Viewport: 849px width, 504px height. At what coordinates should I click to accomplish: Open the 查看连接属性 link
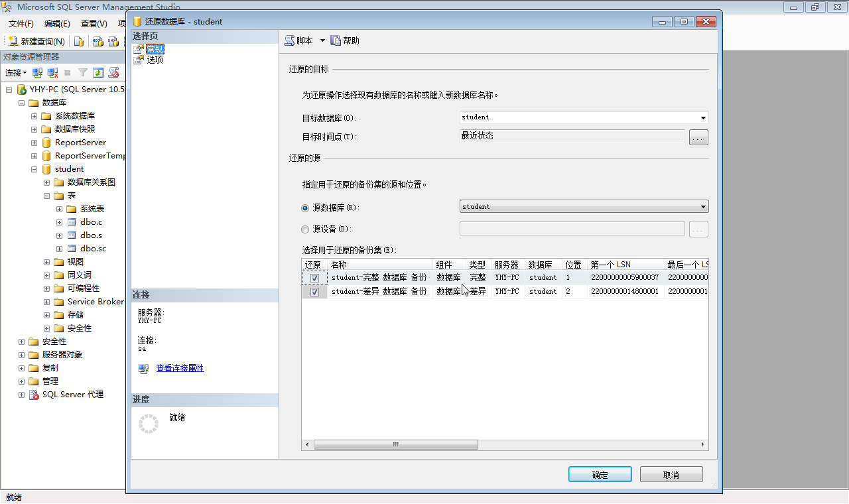(180, 368)
